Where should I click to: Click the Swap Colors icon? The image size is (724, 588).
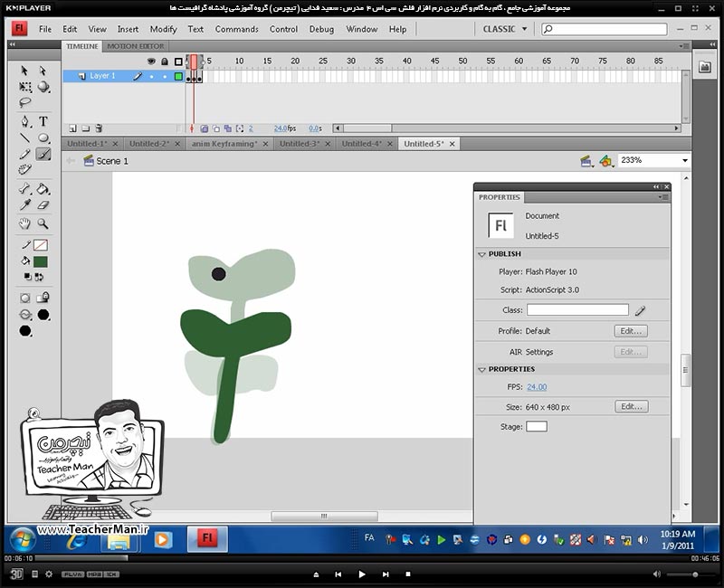pyautogui.click(x=39, y=277)
